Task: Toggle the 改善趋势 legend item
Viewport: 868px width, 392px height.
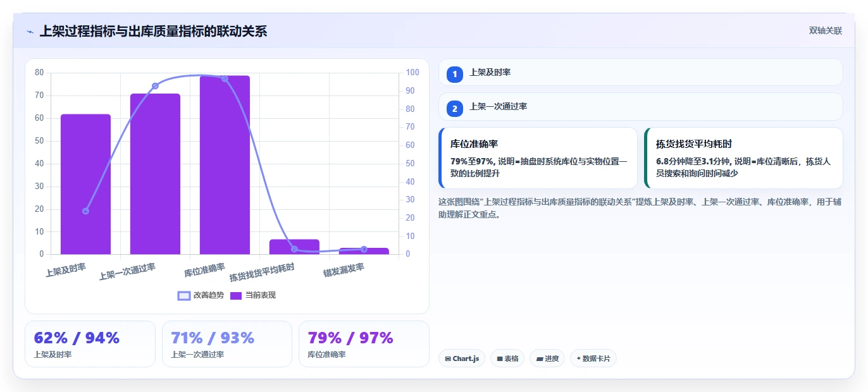Action: (x=201, y=295)
